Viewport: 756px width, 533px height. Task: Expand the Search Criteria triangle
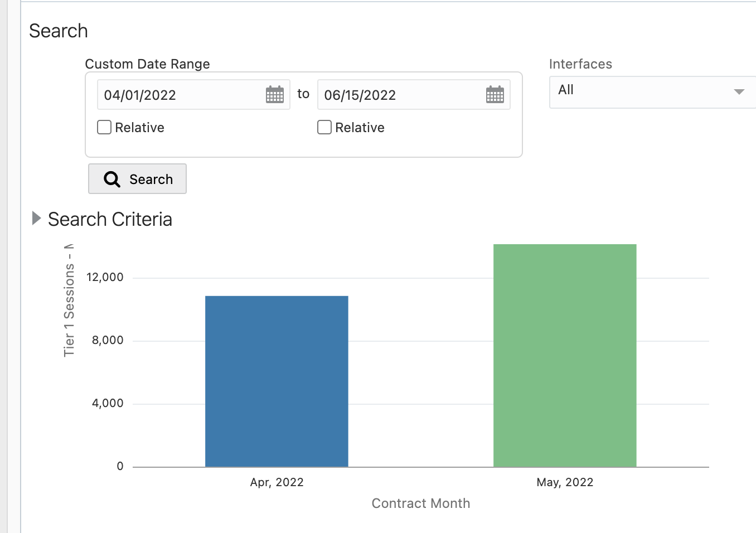pos(36,219)
